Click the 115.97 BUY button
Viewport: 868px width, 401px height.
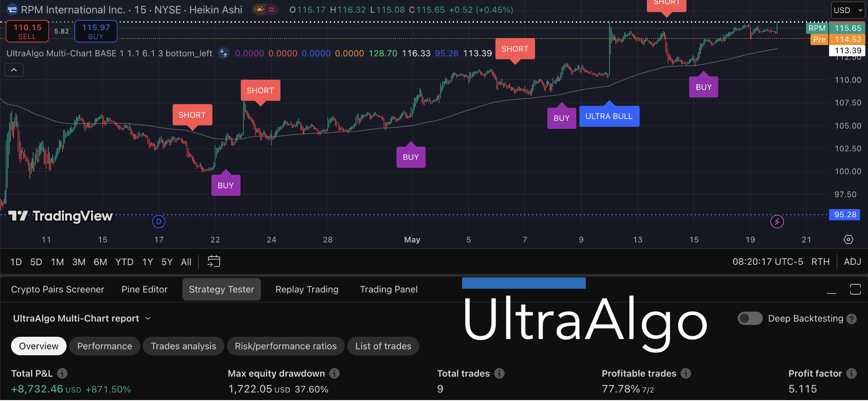pos(96,31)
